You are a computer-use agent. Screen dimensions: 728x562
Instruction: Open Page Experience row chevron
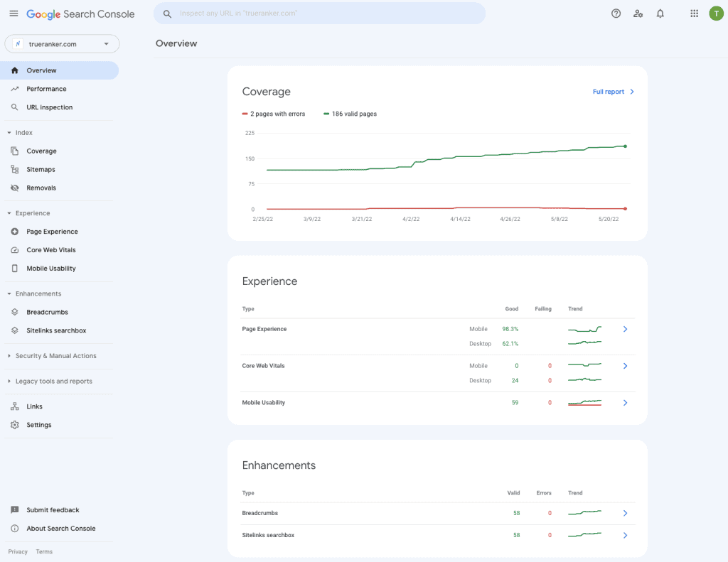(625, 329)
